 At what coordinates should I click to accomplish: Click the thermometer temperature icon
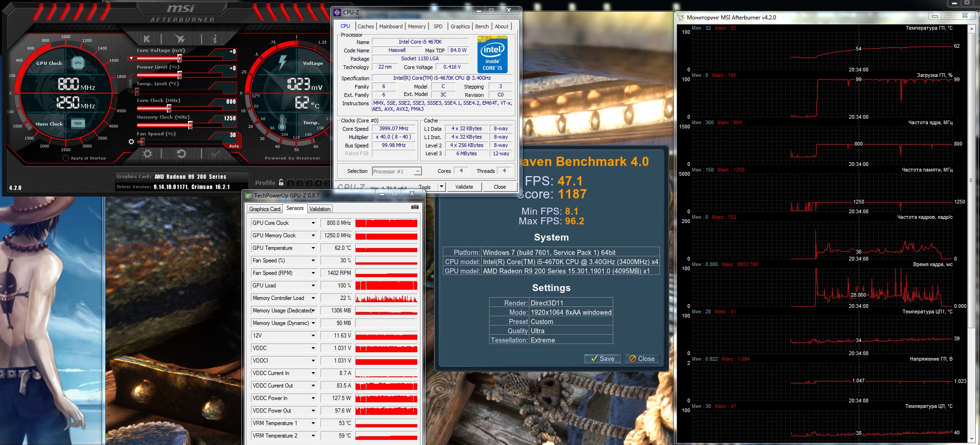point(283,122)
